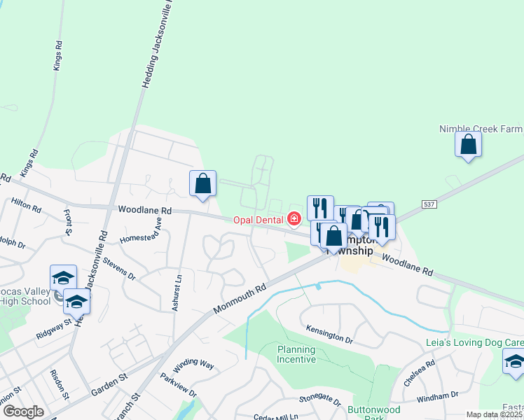Click the Google logo link
Image resolution: width=524 pixels, height=420 pixels.
(x=23, y=412)
